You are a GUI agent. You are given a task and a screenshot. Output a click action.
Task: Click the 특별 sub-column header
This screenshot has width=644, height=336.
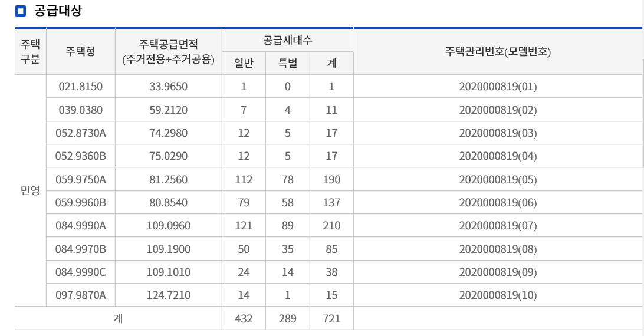click(x=288, y=63)
